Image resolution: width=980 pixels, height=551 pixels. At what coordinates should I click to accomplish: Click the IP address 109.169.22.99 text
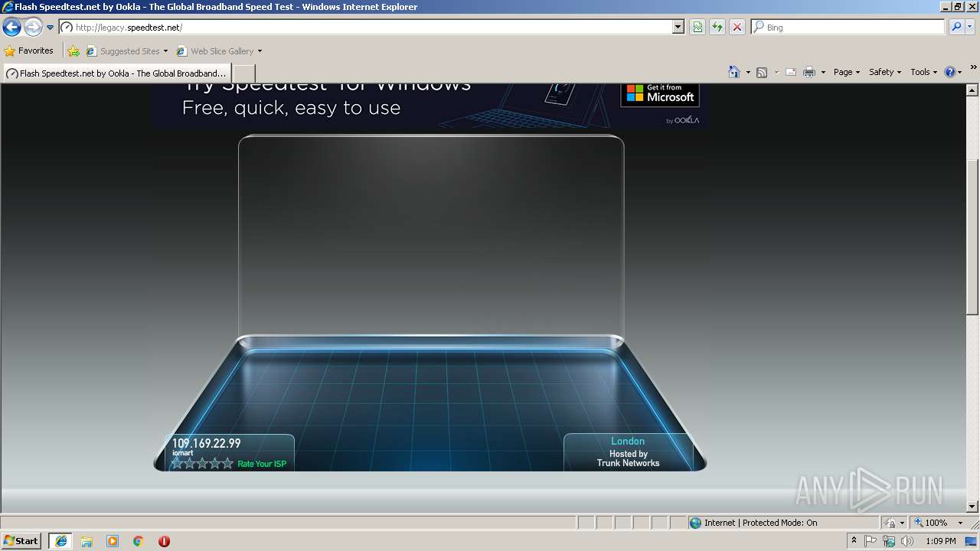click(x=206, y=443)
